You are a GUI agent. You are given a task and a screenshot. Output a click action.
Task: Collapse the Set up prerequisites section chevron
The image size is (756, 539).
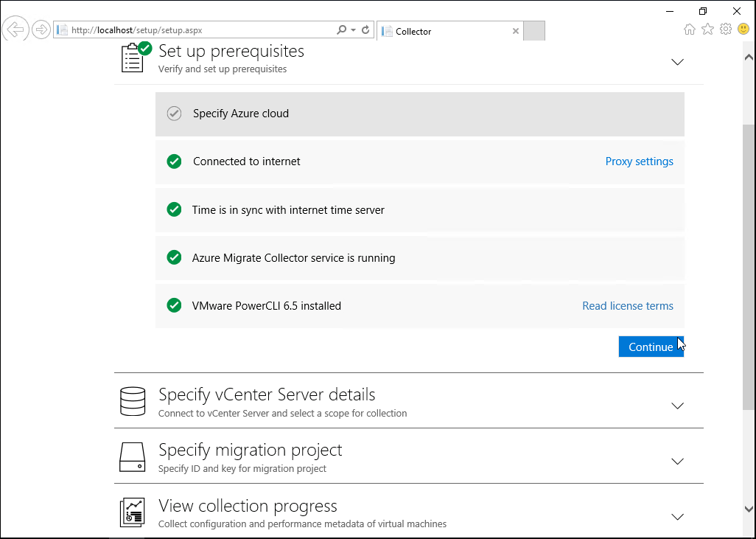coord(678,62)
